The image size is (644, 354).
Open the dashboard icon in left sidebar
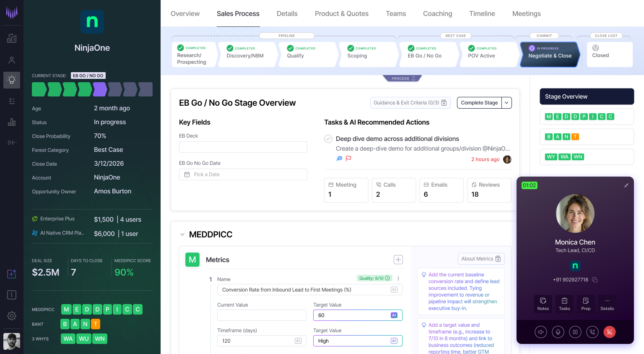(x=12, y=38)
